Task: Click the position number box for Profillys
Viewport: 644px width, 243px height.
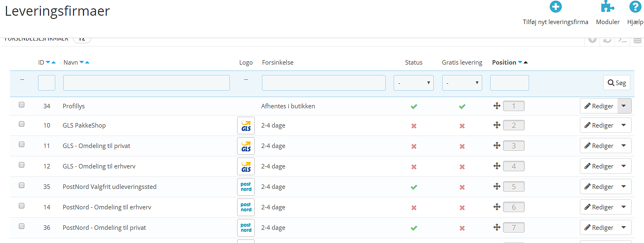Action: pyautogui.click(x=514, y=106)
